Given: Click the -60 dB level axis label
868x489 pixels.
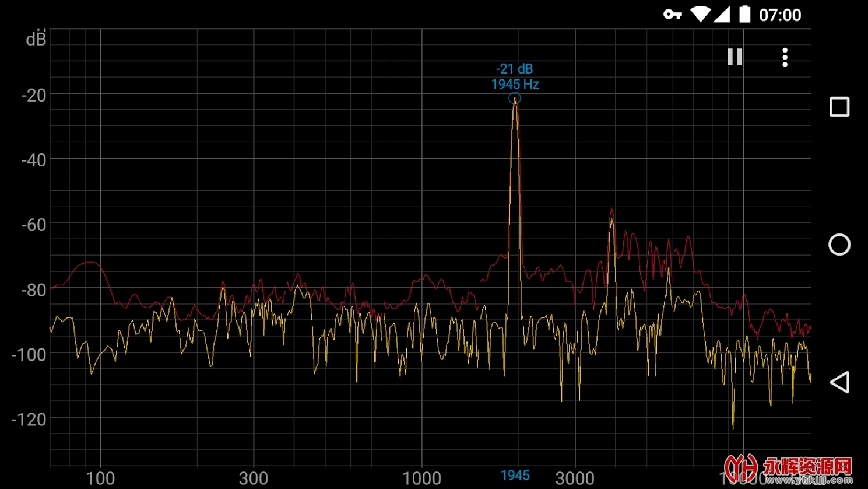Looking at the screenshot, I should [x=34, y=225].
